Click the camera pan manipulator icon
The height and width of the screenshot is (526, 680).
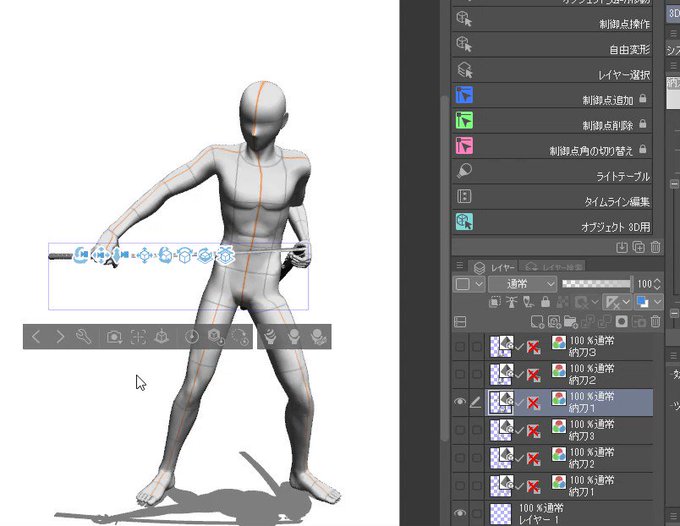101,255
